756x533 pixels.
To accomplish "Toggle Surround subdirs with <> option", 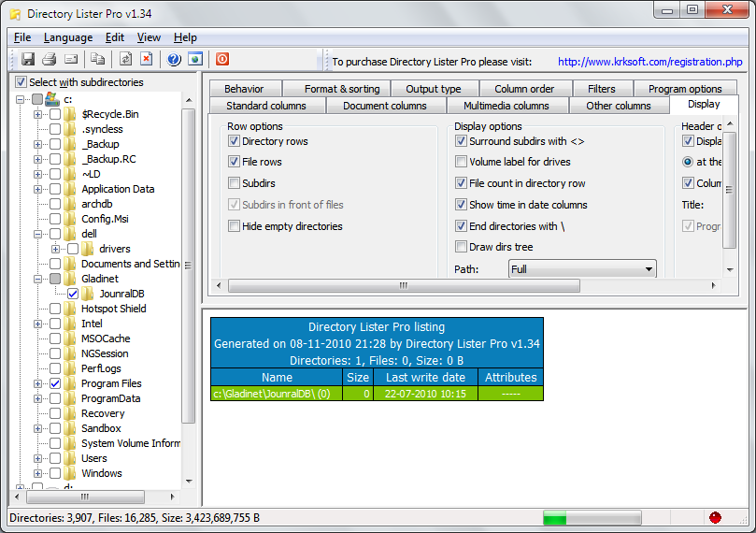I will (461, 141).
